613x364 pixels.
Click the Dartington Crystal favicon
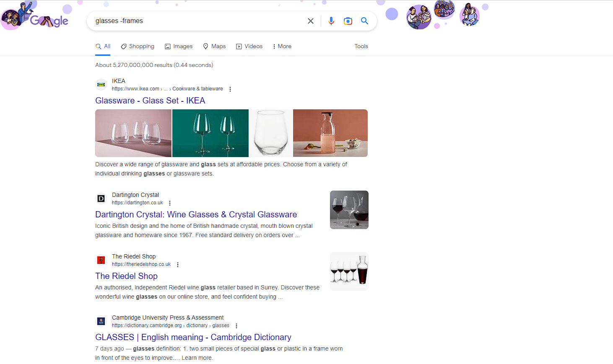(101, 199)
